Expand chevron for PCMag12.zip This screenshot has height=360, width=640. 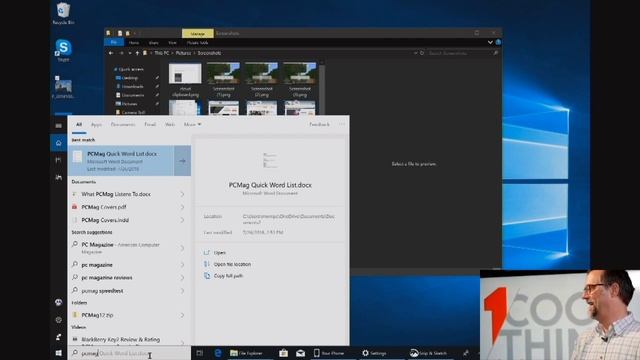pyautogui.click(x=182, y=315)
